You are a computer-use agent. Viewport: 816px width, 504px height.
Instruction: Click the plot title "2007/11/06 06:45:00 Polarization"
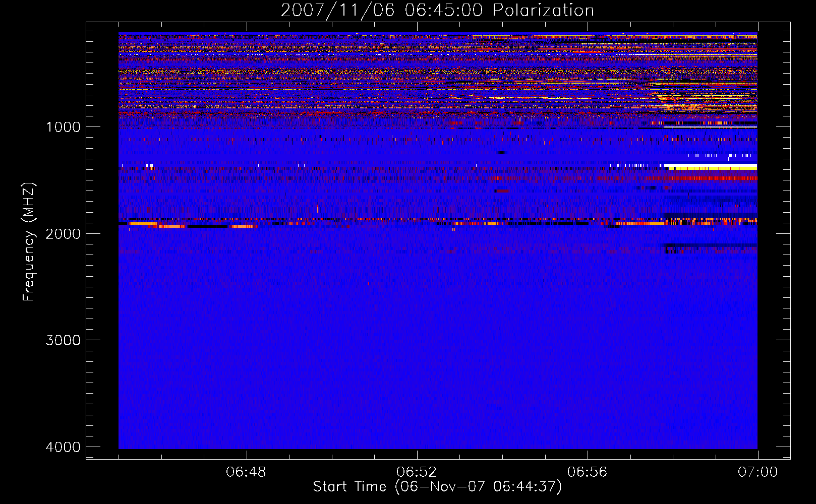[437, 10]
